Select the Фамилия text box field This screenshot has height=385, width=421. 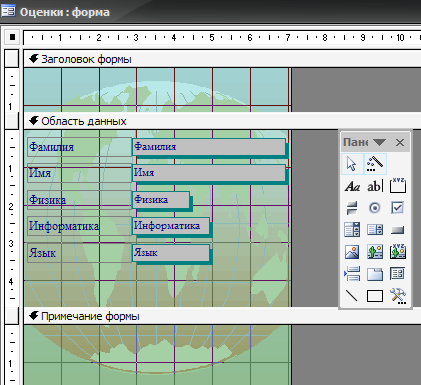209,147
